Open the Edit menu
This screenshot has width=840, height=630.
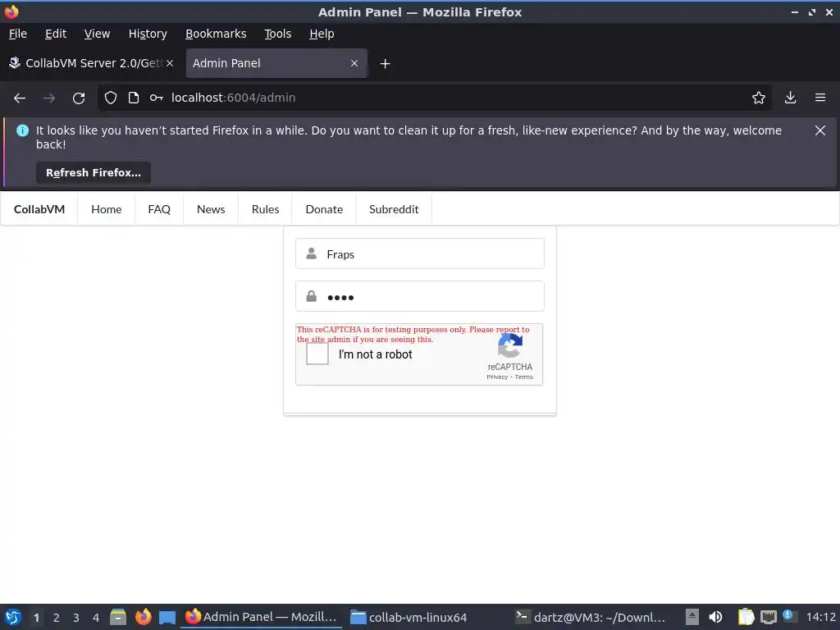[x=56, y=34]
